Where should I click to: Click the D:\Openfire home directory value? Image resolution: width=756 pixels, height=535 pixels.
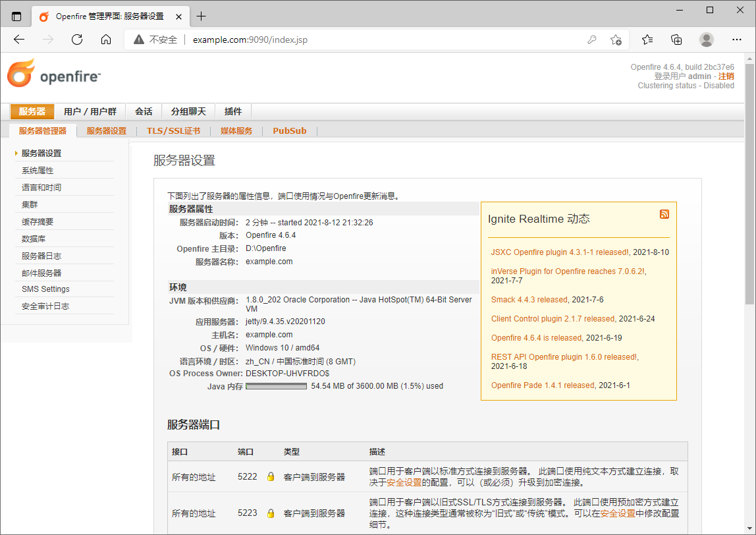pyautogui.click(x=265, y=248)
